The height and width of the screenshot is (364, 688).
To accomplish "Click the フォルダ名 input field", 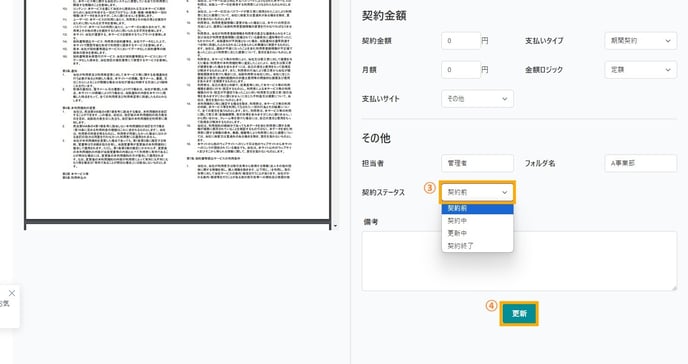I will click(641, 163).
